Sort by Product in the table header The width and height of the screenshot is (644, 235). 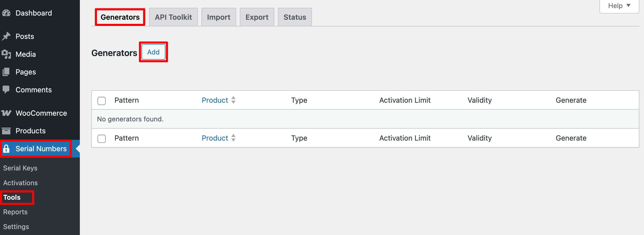(233, 100)
